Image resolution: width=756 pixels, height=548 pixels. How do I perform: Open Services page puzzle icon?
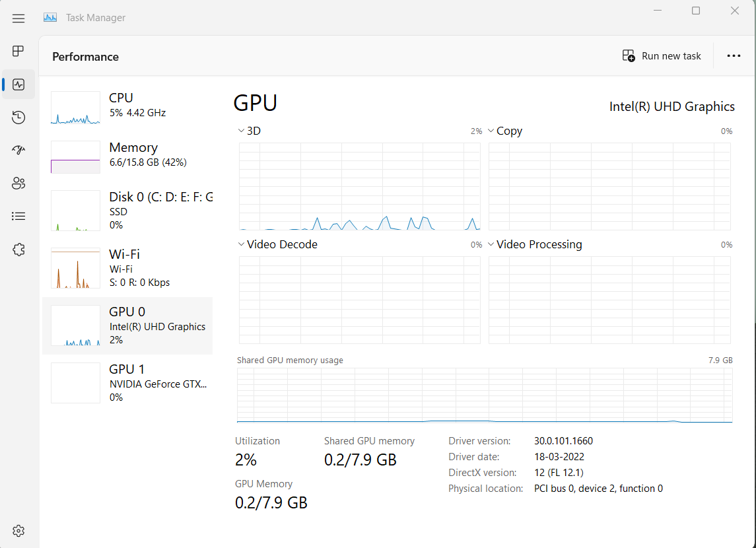18,250
